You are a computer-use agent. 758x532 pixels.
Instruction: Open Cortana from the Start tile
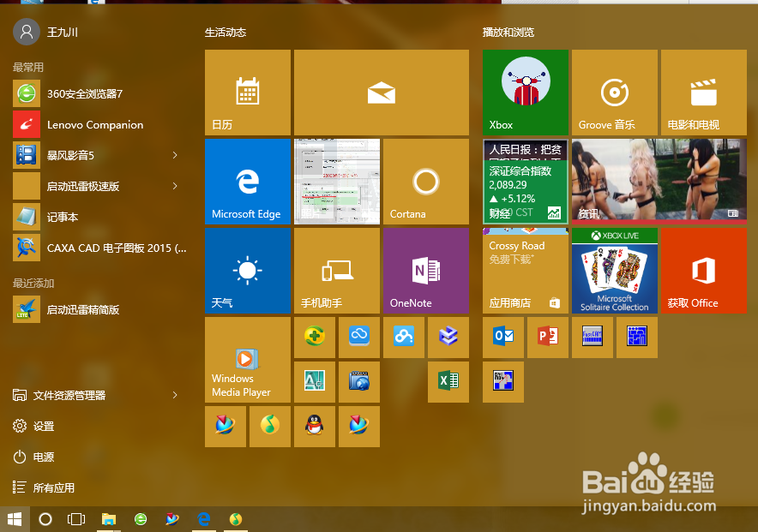[x=426, y=181]
